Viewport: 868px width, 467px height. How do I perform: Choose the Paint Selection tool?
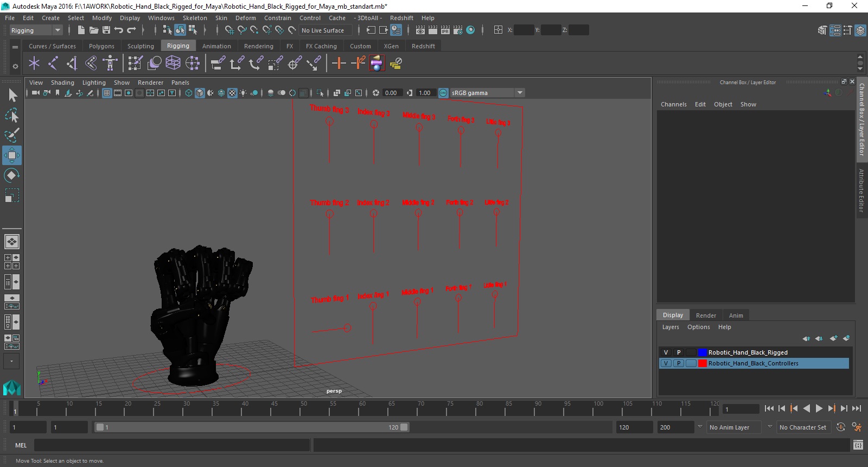(x=12, y=135)
